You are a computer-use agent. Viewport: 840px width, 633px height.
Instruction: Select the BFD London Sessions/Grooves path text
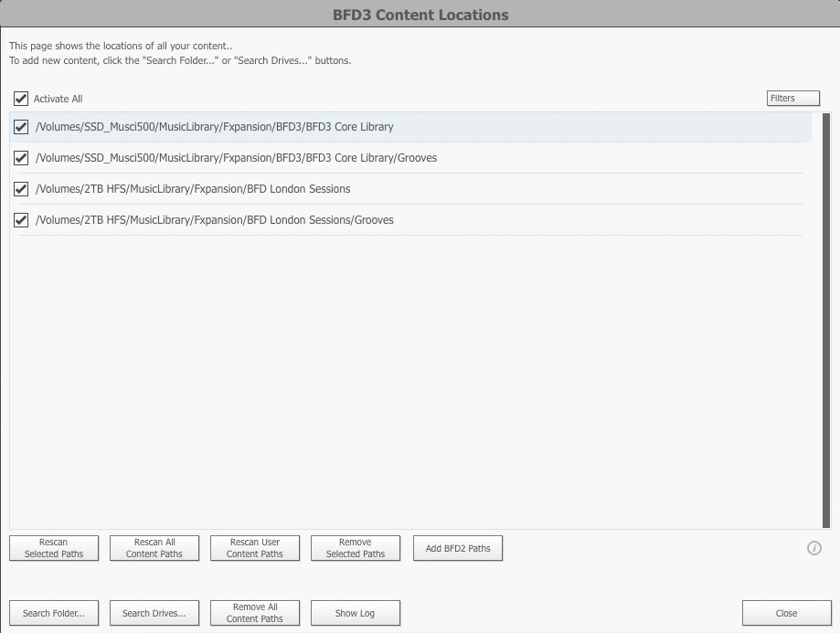214,220
